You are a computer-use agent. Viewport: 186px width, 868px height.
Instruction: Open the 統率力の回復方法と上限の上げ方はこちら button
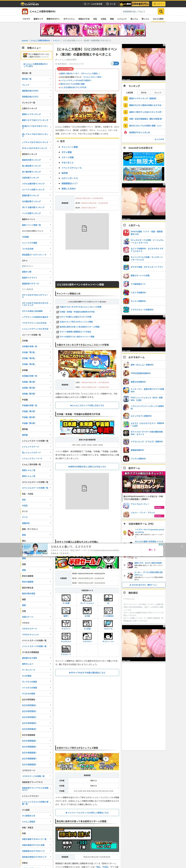87,467
